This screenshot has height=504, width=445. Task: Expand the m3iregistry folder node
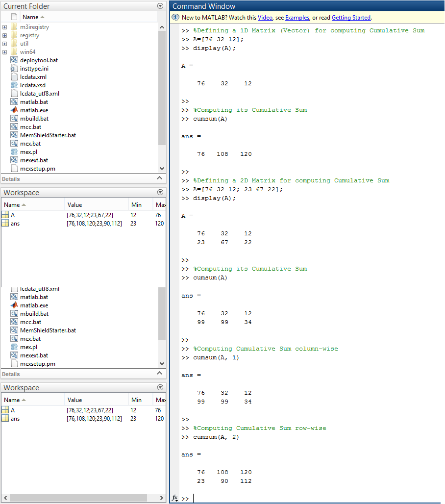pyautogui.click(x=4, y=27)
